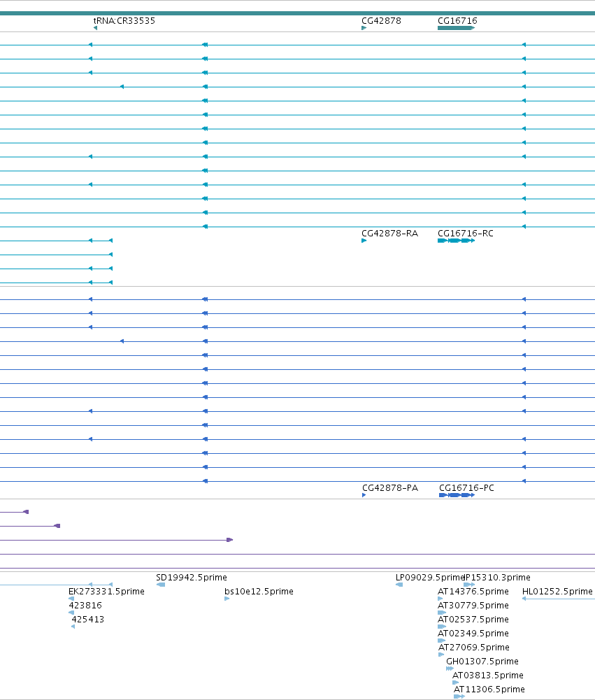Click the HL01252.5prime EST arrow line
This screenshot has height=700, width=595.
coord(559,599)
